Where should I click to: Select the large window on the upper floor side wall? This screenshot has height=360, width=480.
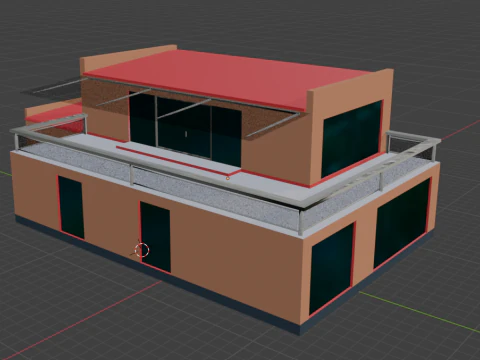[x=352, y=138]
